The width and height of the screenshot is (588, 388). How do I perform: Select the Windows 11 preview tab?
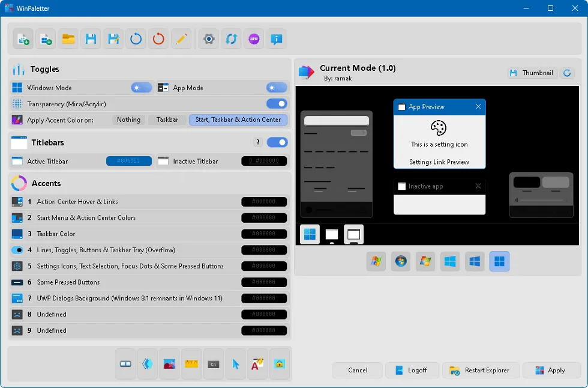click(x=499, y=261)
